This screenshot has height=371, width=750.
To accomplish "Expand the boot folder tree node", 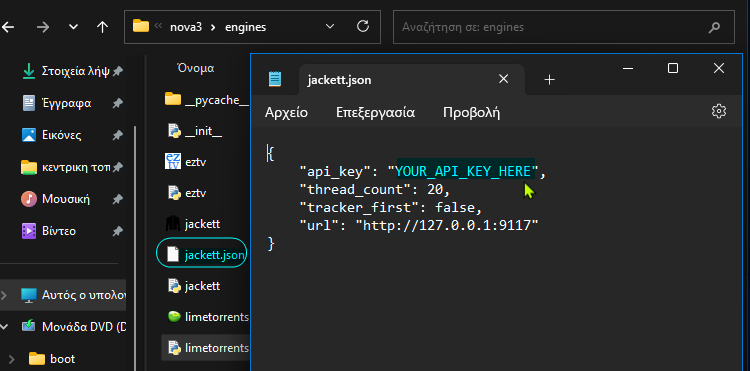I will 12,359.
